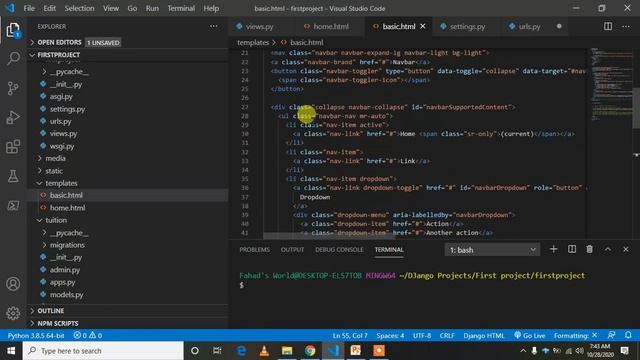640x360 pixels.
Task: Maximize the panel with up chevron
Action: tap(608, 249)
